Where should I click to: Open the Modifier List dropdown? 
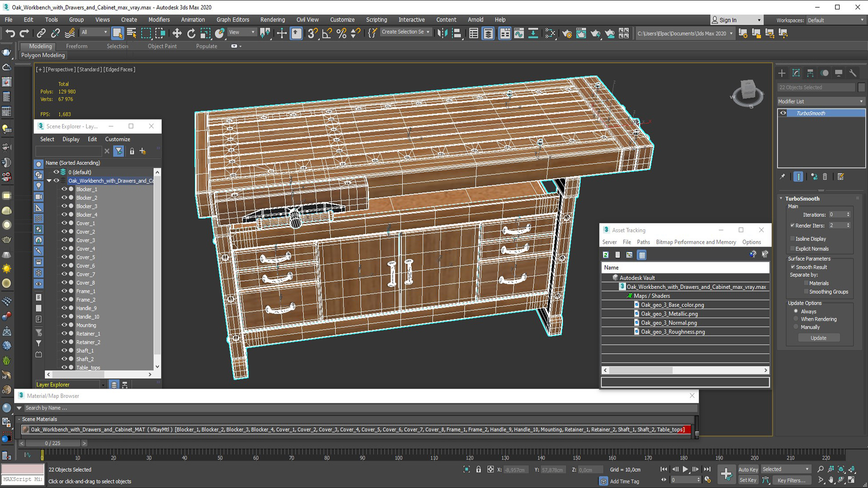[821, 102]
